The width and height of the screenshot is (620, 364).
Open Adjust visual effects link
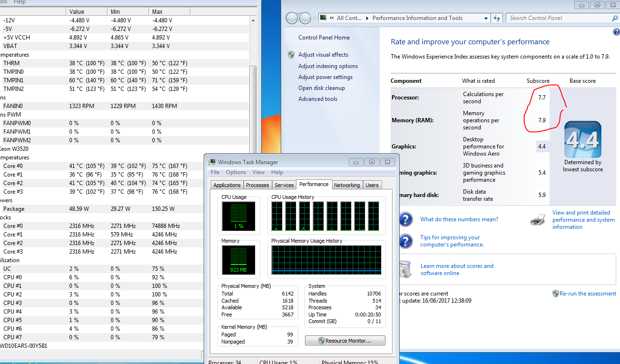pos(323,55)
